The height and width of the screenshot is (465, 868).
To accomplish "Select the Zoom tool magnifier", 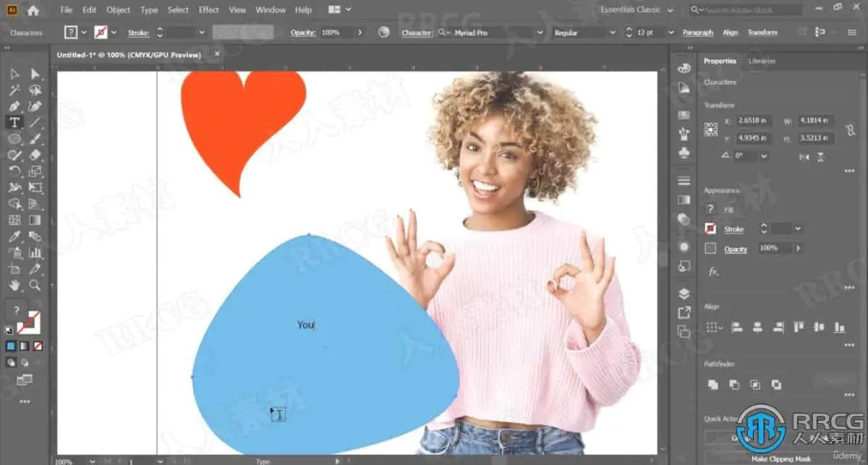I will (x=35, y=286).
